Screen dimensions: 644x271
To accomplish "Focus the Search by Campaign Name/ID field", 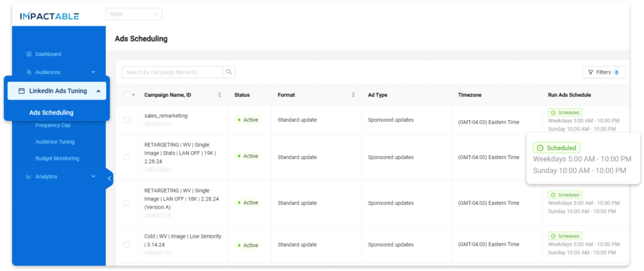I will tap(173, 72).
